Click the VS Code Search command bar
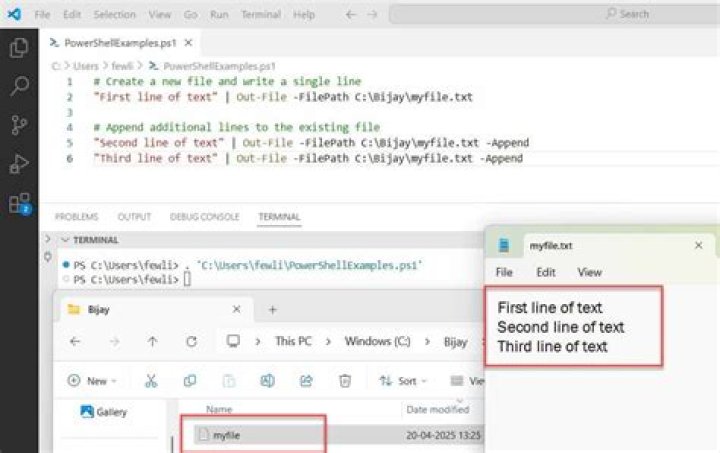 pos(554,14)
